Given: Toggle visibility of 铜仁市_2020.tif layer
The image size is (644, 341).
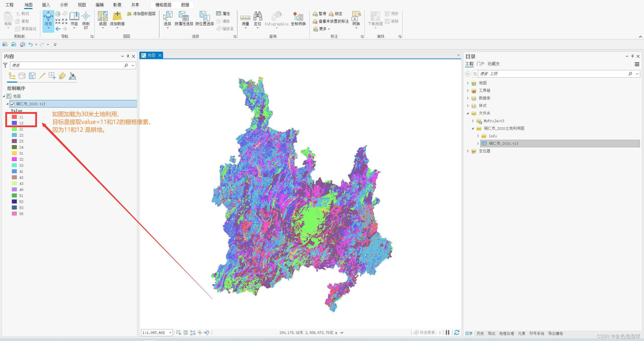Looking at the screenshot, I should coord(12,104).
